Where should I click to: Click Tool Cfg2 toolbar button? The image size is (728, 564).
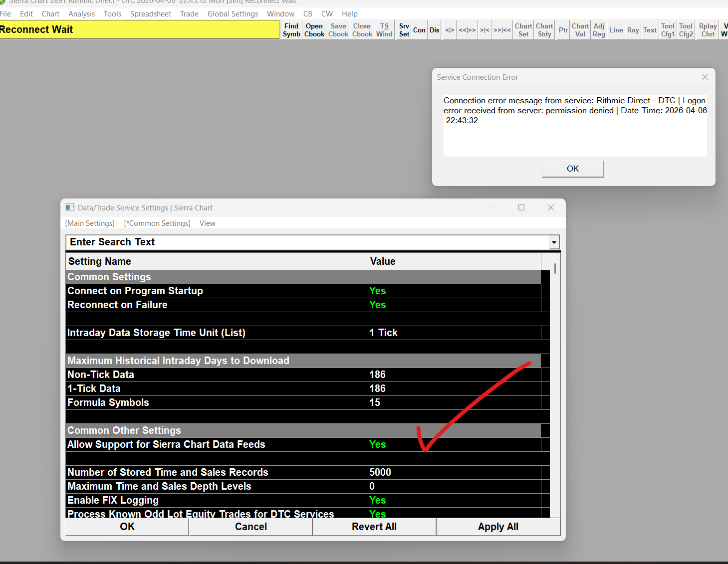[686, 30]
